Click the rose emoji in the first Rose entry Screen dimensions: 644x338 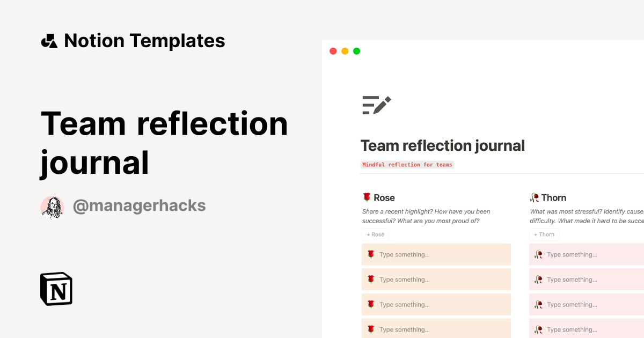coord(370,254)
